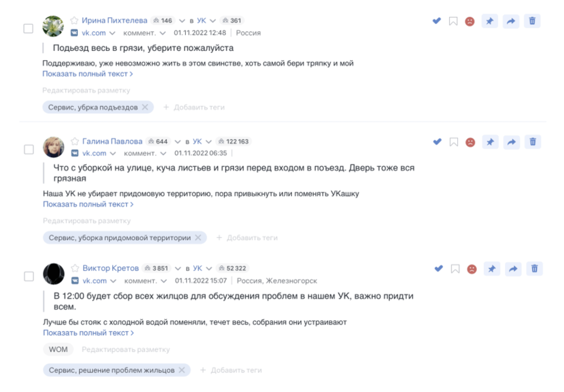
Task: Delete Ирина Пихтелева's comment with trash icon
Action: 532,21
